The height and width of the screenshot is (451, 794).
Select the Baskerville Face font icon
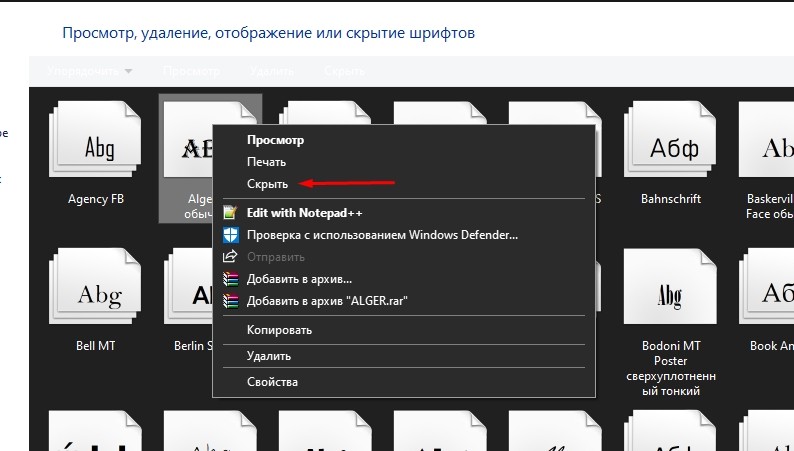click(x=766, y=139)
